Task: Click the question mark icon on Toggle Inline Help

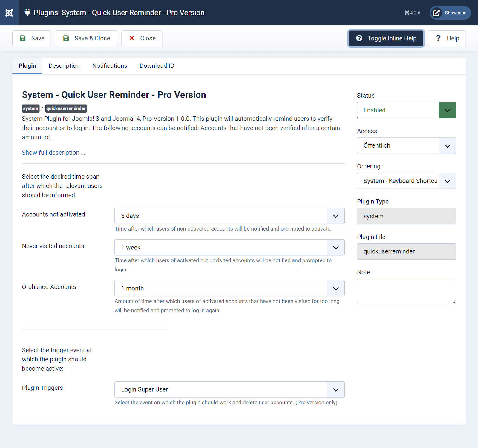Action: pos(359,38)
